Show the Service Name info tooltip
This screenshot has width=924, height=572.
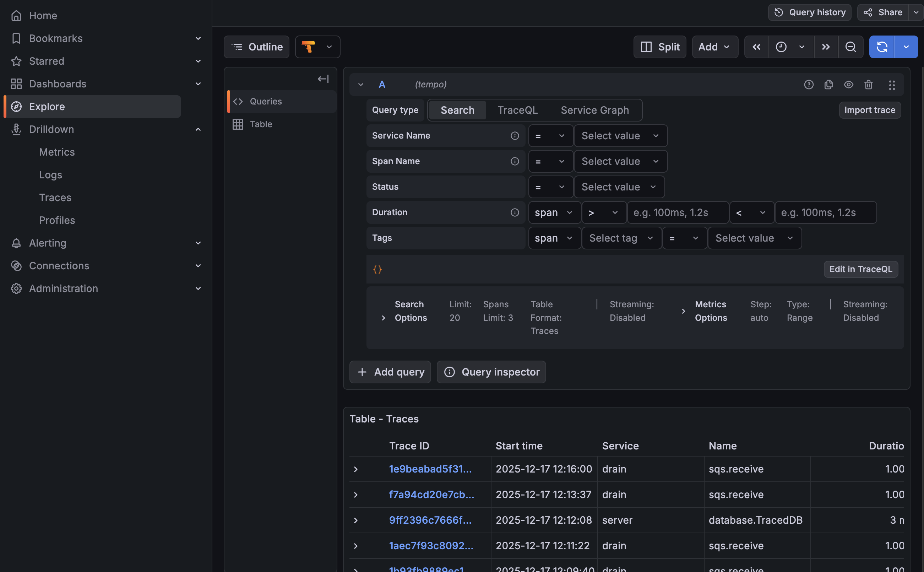click(515, 135)
